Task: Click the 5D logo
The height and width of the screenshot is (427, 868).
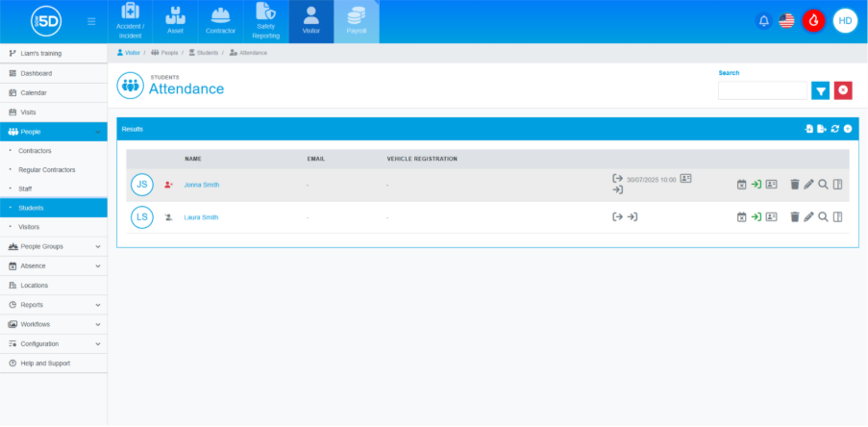Action: point(46,21)
